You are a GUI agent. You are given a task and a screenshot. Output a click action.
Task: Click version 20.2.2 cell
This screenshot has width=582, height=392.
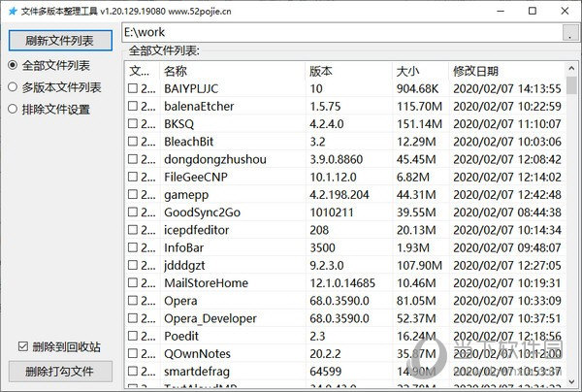pyautogui.click(x=326, y=353)
